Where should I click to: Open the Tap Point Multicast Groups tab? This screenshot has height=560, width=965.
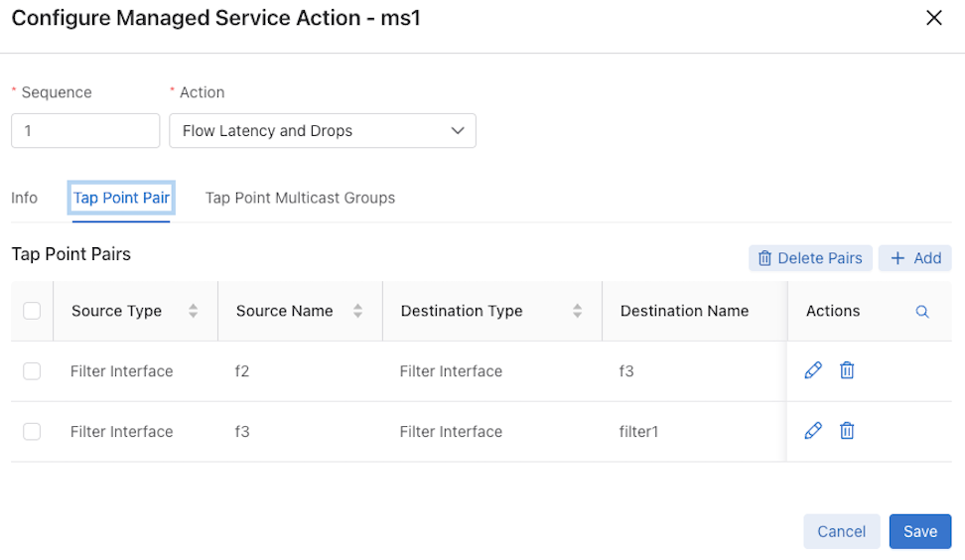[x=301, y=198]
